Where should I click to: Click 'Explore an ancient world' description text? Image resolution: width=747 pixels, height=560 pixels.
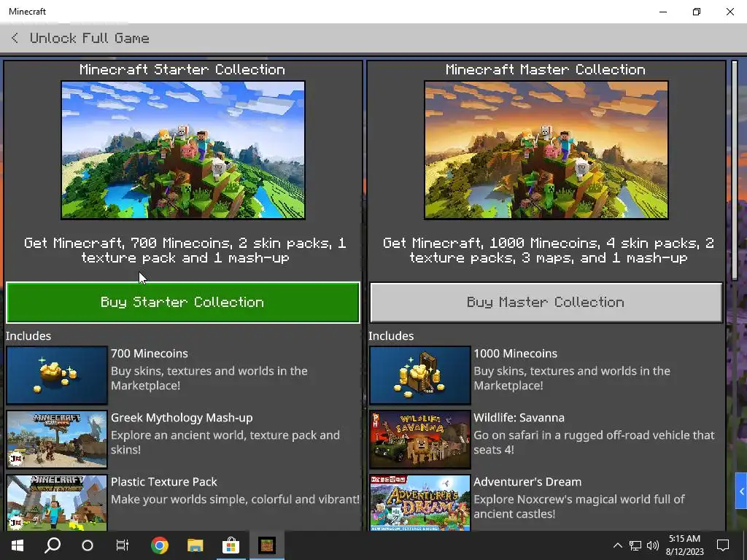[225, 443]
